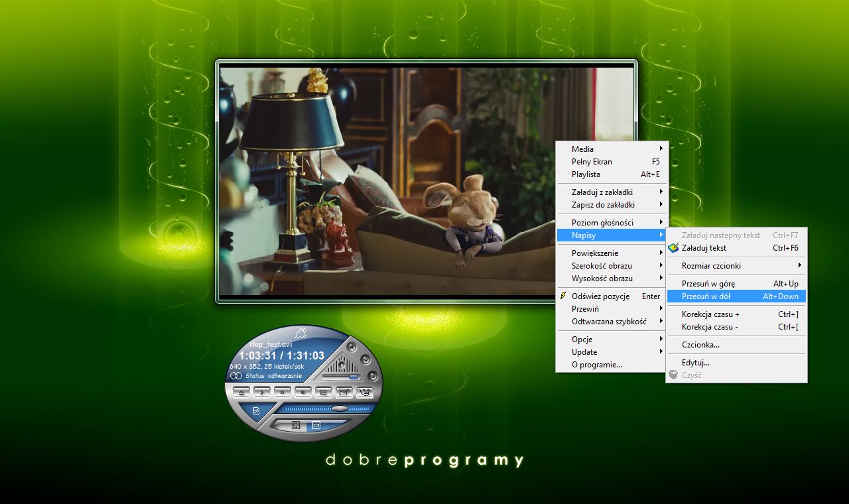849x504 pixels.
Task: Choose Przesuń w górę
Action: pyautogui.click(x=736, y=283)
